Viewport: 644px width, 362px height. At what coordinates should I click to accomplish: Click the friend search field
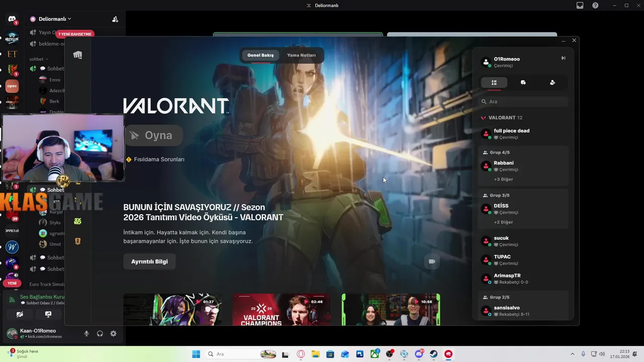pos(523,102)
